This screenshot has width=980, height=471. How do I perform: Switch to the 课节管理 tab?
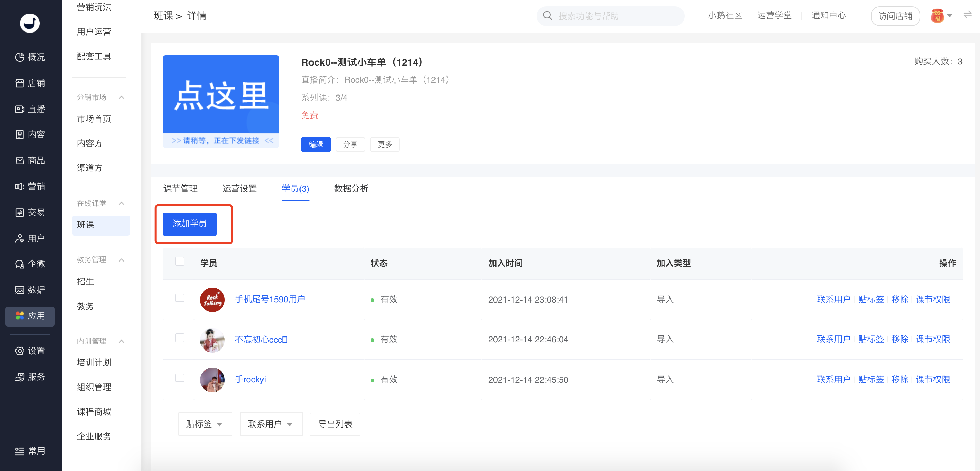180,189
